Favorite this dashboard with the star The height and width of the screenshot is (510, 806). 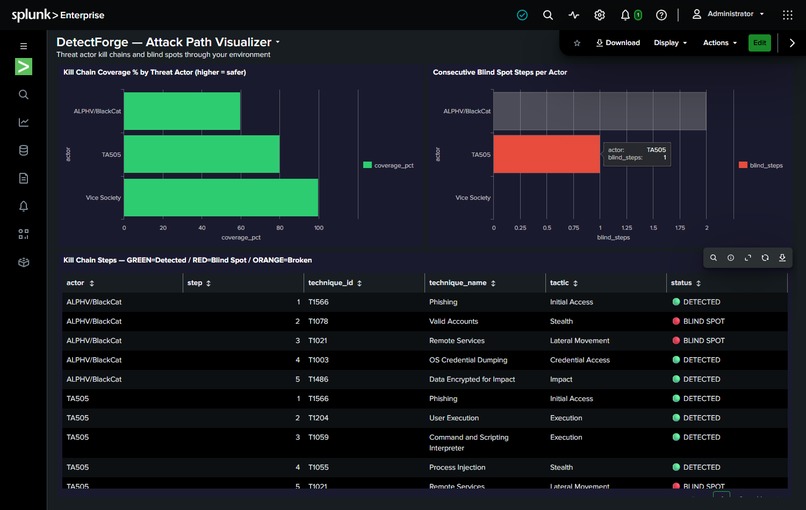pyautogui.click(x=577, y=43)
